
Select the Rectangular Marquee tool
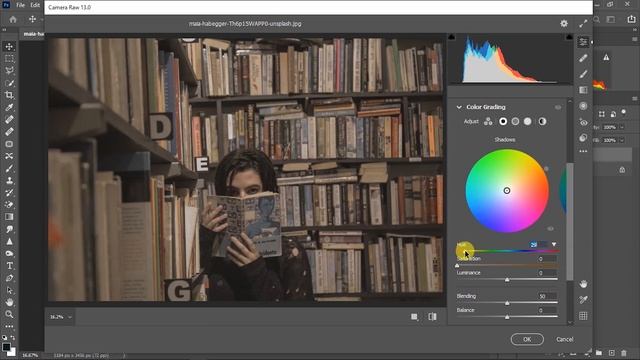coord(9,58)
